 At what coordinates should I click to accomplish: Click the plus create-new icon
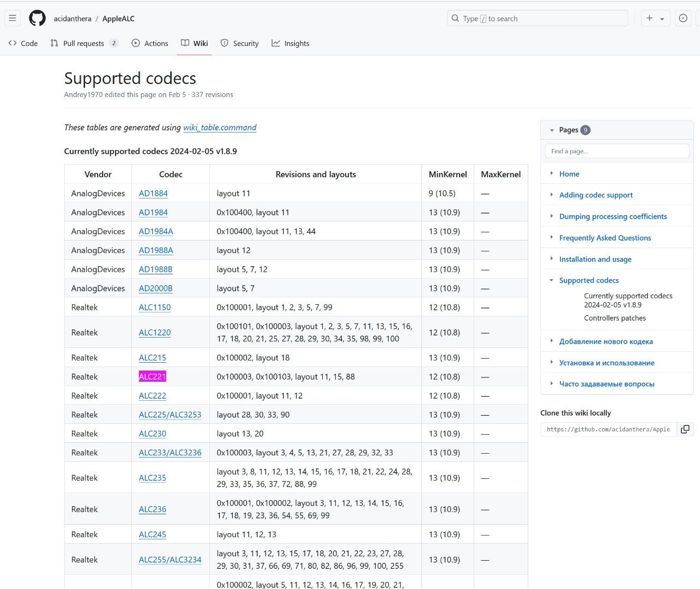click(x=649, y=18)
